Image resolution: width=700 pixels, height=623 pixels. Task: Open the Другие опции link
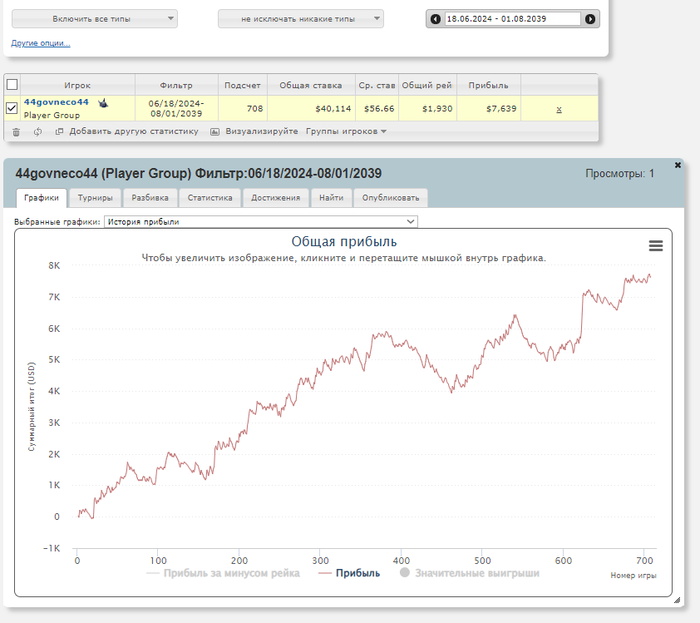click(41, 43)
